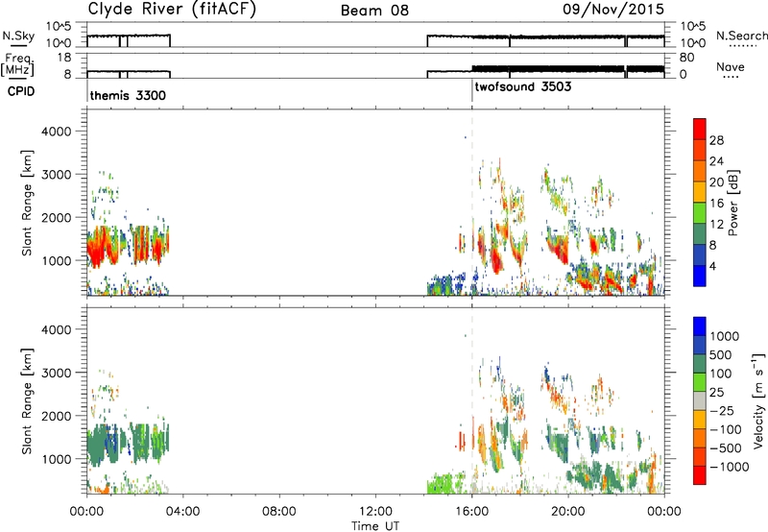The image size is (768, 532).
Task: Click the '-25' velocity colorbar label
Action: (722, 411)
